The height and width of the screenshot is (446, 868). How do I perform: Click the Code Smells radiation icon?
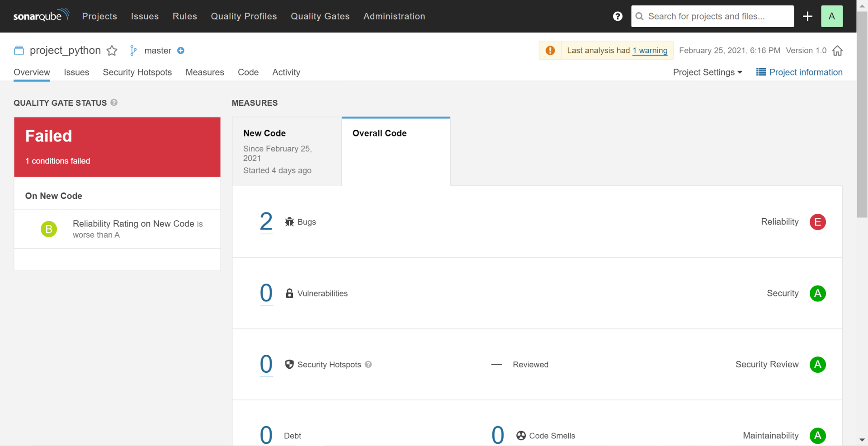tap(521, 436)
